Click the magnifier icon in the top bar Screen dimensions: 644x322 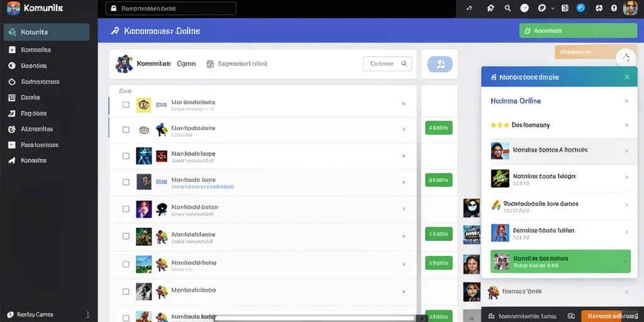(x=508, y=8)
